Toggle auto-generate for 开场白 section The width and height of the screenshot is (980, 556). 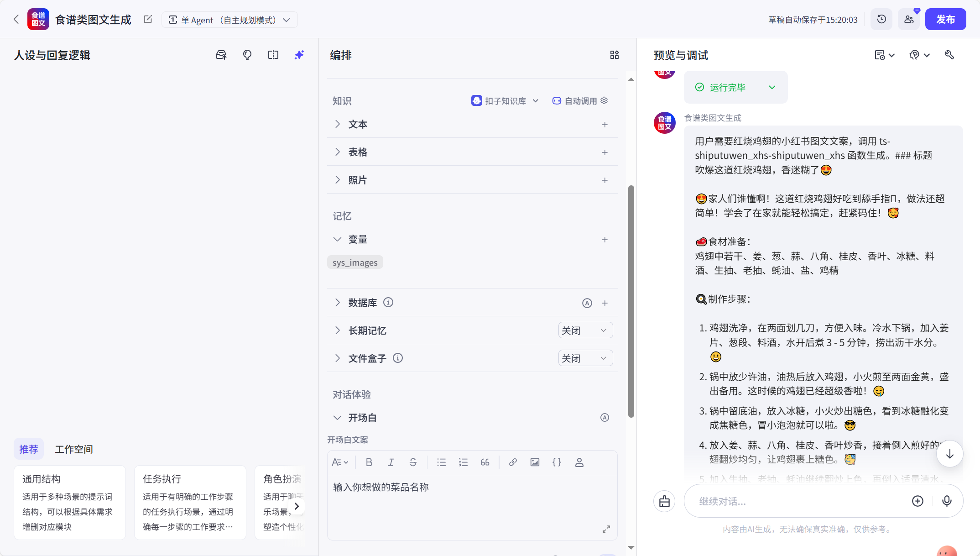click(605, 417)
